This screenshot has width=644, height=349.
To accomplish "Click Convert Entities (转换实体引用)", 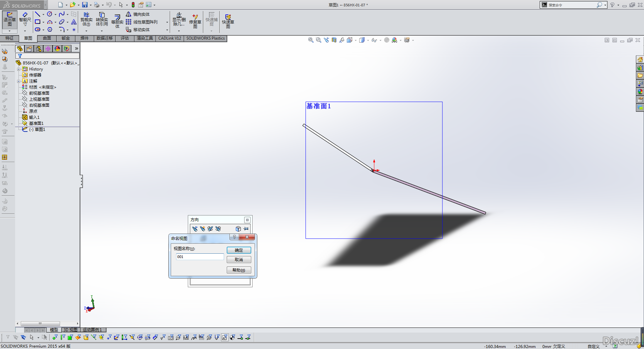I will 102,19.
